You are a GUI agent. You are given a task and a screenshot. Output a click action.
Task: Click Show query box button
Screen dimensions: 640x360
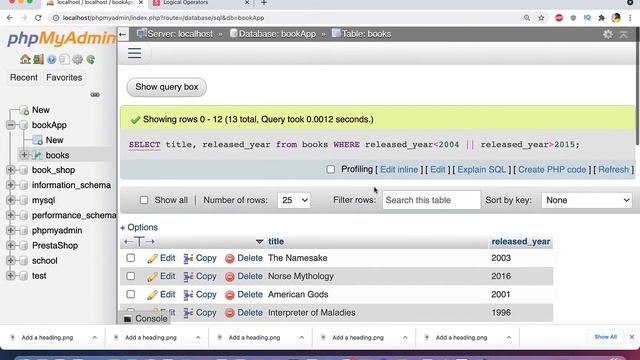[167, 87]
